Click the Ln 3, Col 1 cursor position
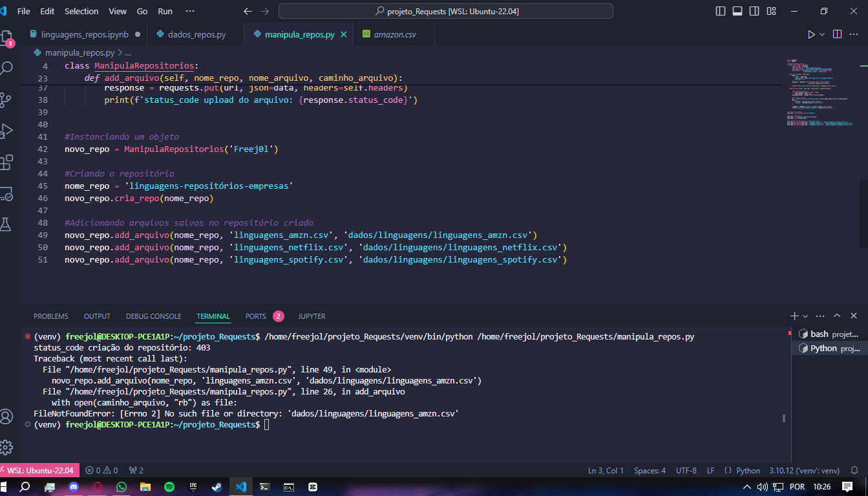The height and width of the screenshot is (496, 868). (x=606, y=470)
